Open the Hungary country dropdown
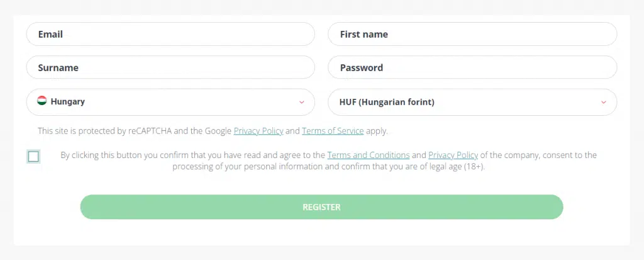The width and height of the screenshot is (644, 260). coord(170,102)
